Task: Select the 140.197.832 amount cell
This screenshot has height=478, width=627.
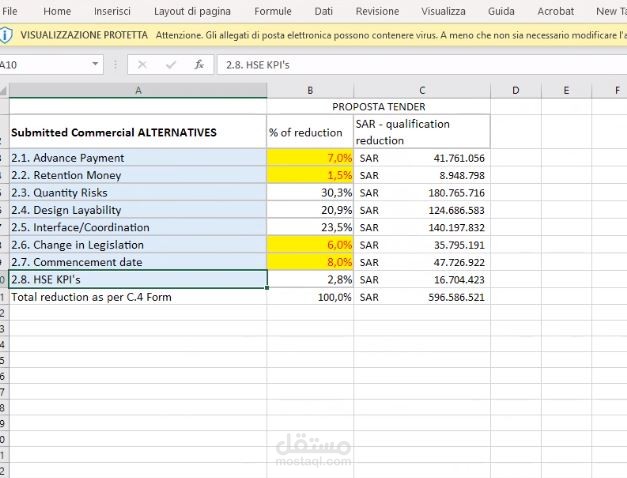Action: pyautogui.click(x=422, y=227)
